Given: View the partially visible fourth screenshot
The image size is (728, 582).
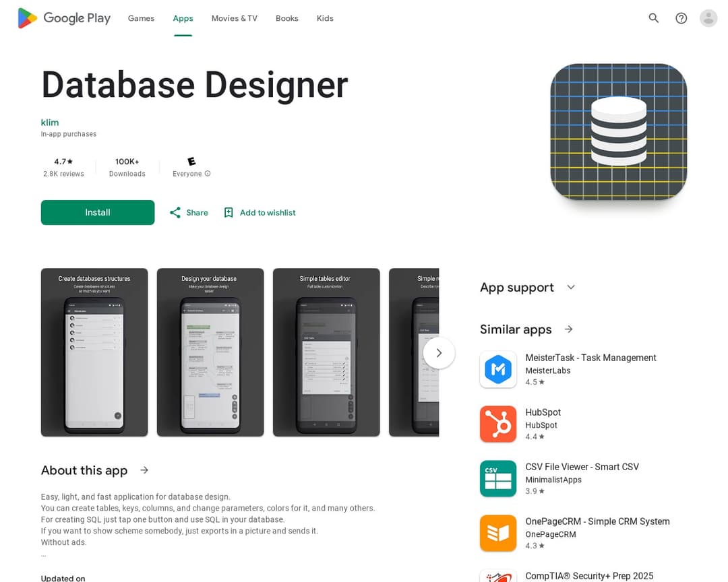Looking at the screenshot, I should click(x=414, y=352).
